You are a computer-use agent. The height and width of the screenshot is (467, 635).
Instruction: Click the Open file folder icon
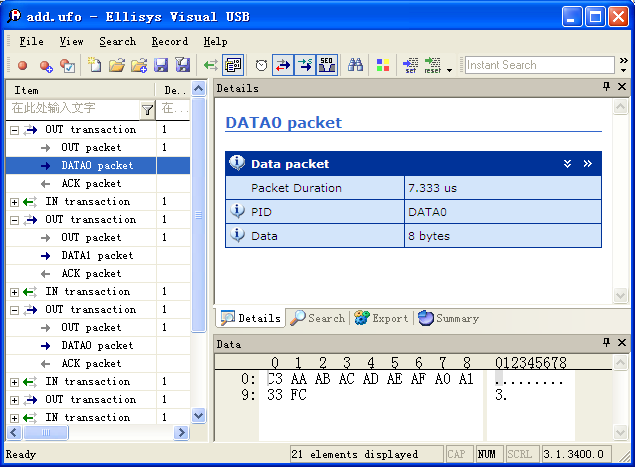click(116, 66)
